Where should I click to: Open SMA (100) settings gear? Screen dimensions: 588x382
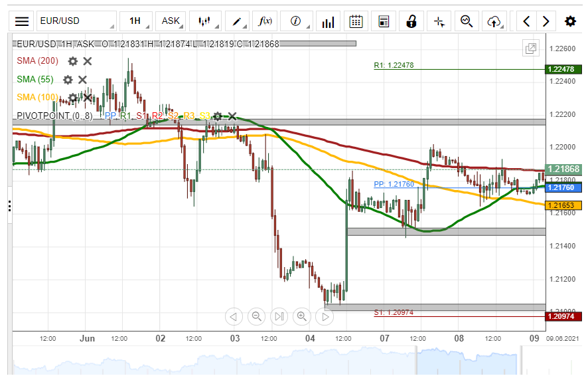(x=73, y=98)
